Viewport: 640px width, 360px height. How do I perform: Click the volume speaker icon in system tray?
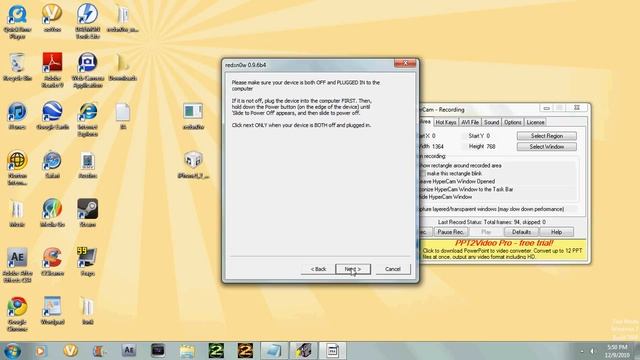click(591, 351)
